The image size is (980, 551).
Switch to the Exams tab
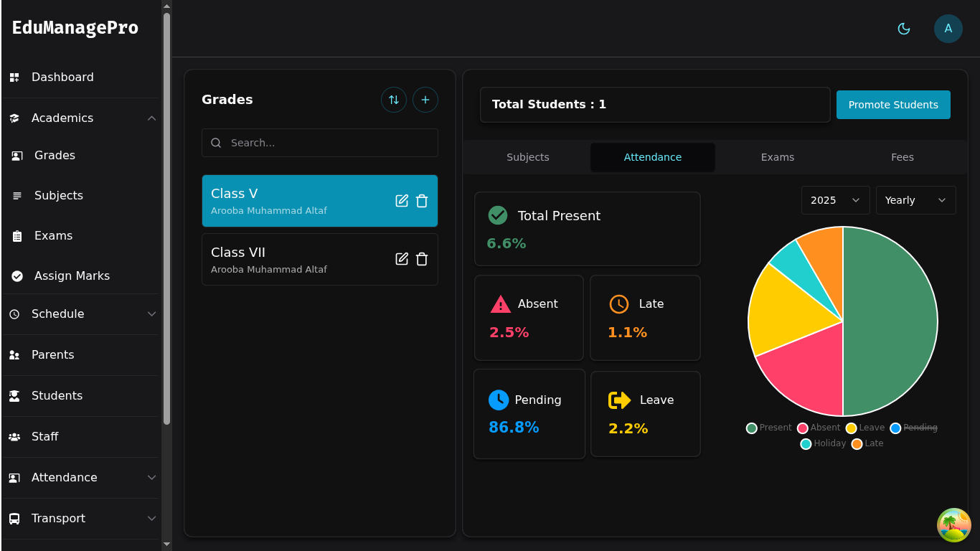coord(777,157)
